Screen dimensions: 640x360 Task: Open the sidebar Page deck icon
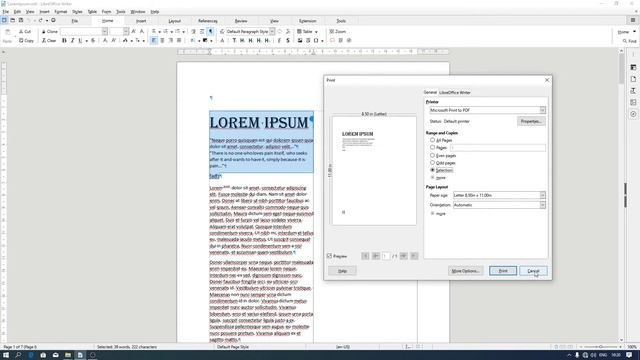[x=633, y=79]
